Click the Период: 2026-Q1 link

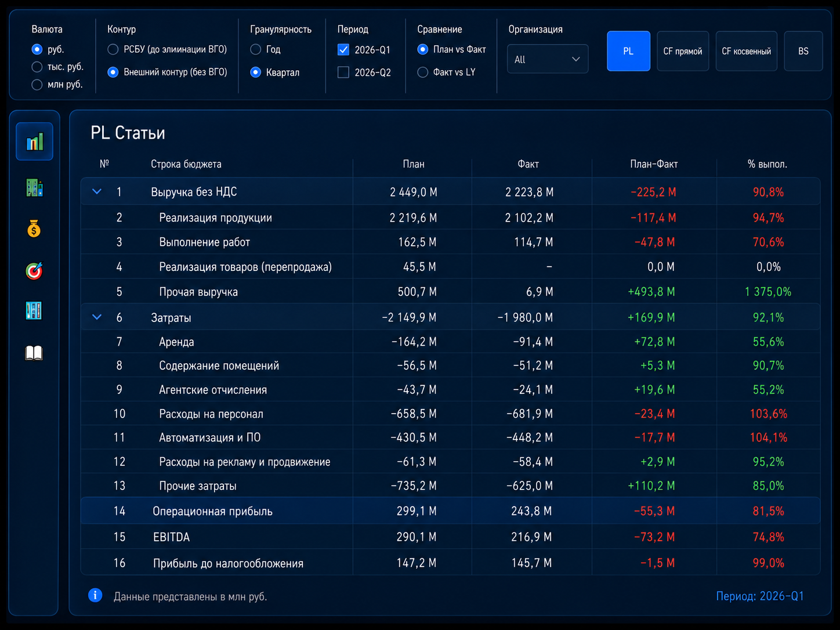click(760, 596)
